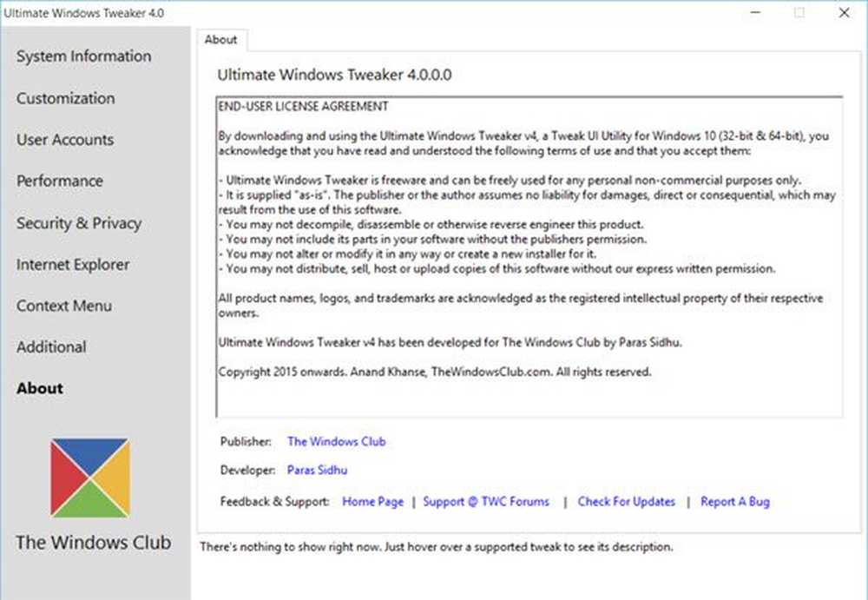The image size is (868, 600).
Task: Select About in the sidebar
Action: point(39,388)
